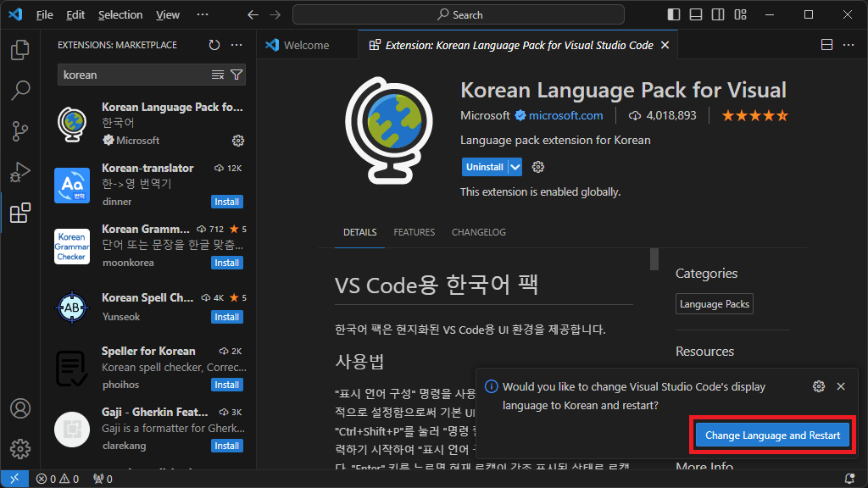Click the Language Packs category tag
868x488 pixels.
pyautogui.click(x=714, y=304)
